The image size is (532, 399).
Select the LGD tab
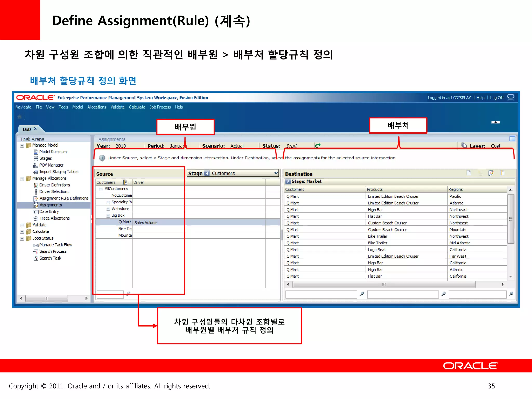tap(27, 129)
